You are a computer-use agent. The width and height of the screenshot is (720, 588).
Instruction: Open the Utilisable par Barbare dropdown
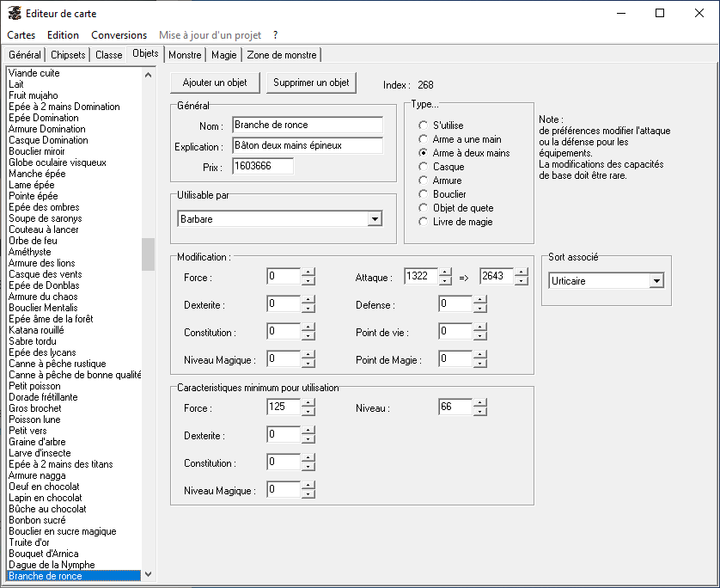pyautogui.click(x=374, y=219)
